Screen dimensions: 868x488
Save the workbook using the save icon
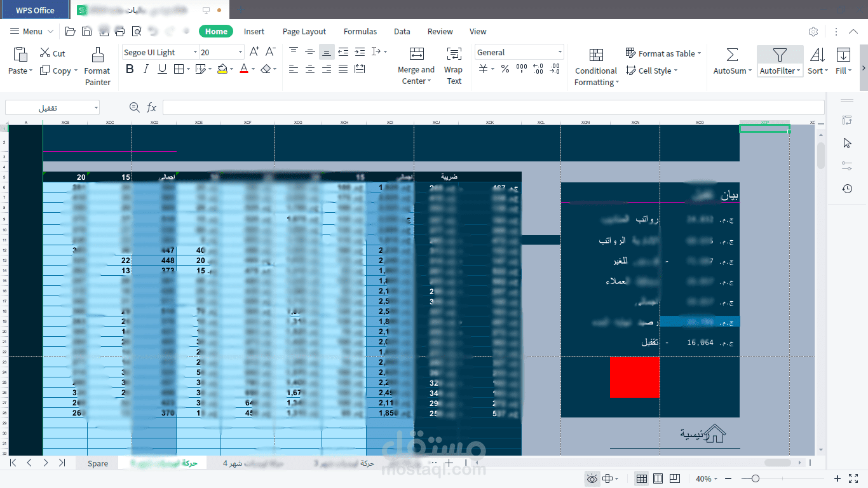click(86, 31)
